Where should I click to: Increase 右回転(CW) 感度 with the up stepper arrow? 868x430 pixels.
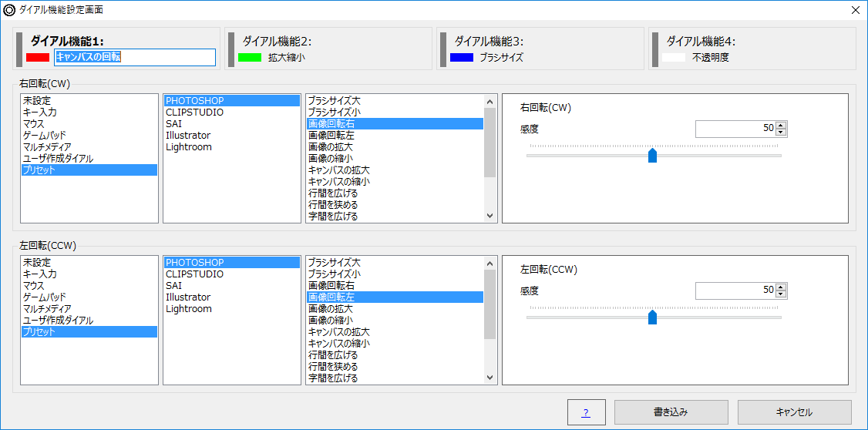pyautogui.click(x=781, y=125)
